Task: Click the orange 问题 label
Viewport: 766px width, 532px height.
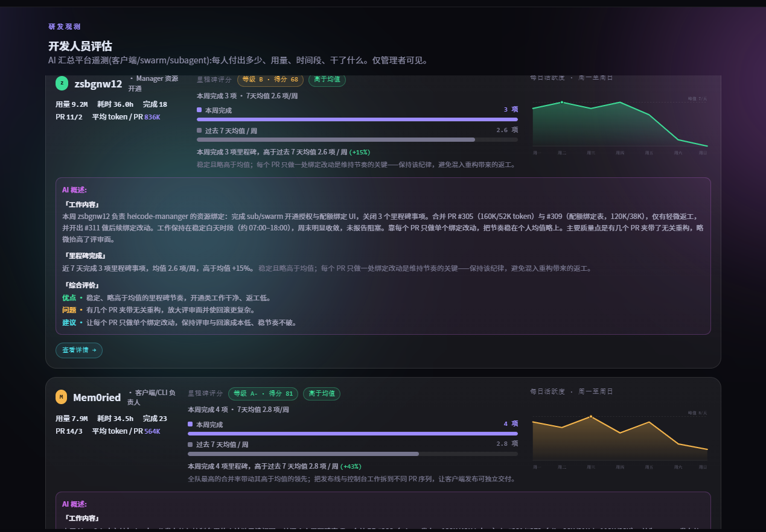Action: 69,310
